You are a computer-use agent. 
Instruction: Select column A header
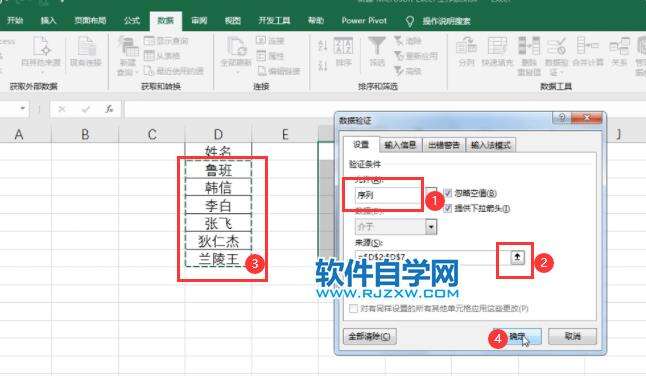pos(19,134)
